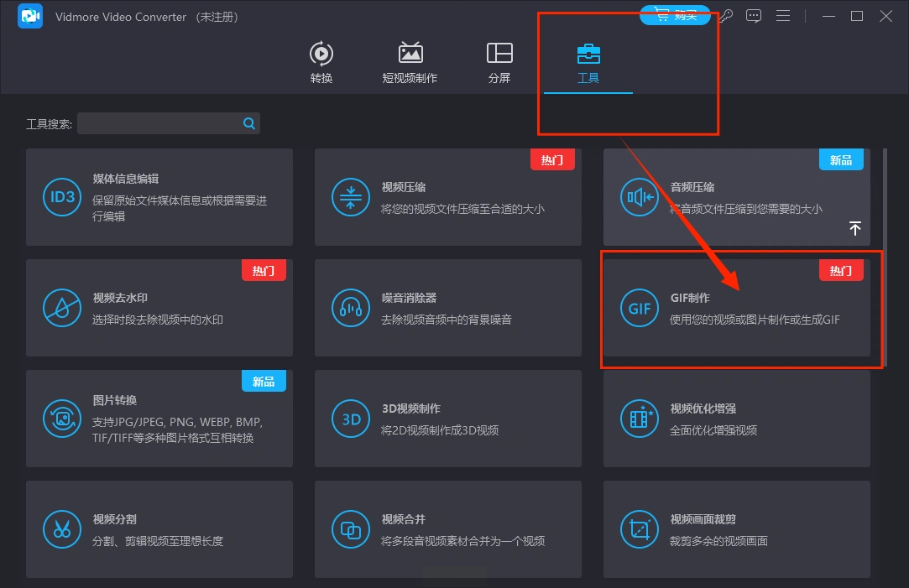Click description 将2D视频制作成3D视频
Screen dimensions: 909x588
tap(440, 430)
